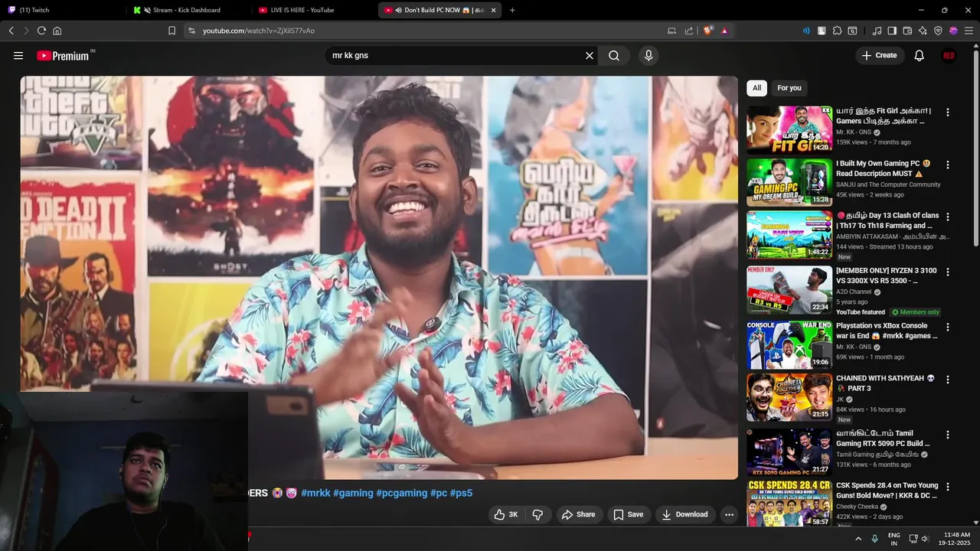Screen dimensions: 980x551
Task: Go to YouTube Premium home logo
Action: [x=64, y=56]
